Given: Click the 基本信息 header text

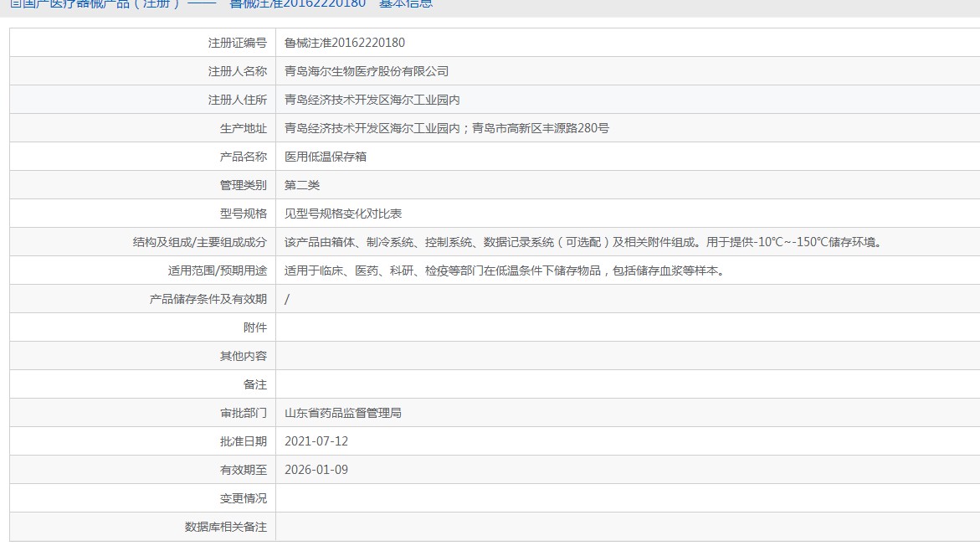Looking at the screenshot, I should [406, 3].
